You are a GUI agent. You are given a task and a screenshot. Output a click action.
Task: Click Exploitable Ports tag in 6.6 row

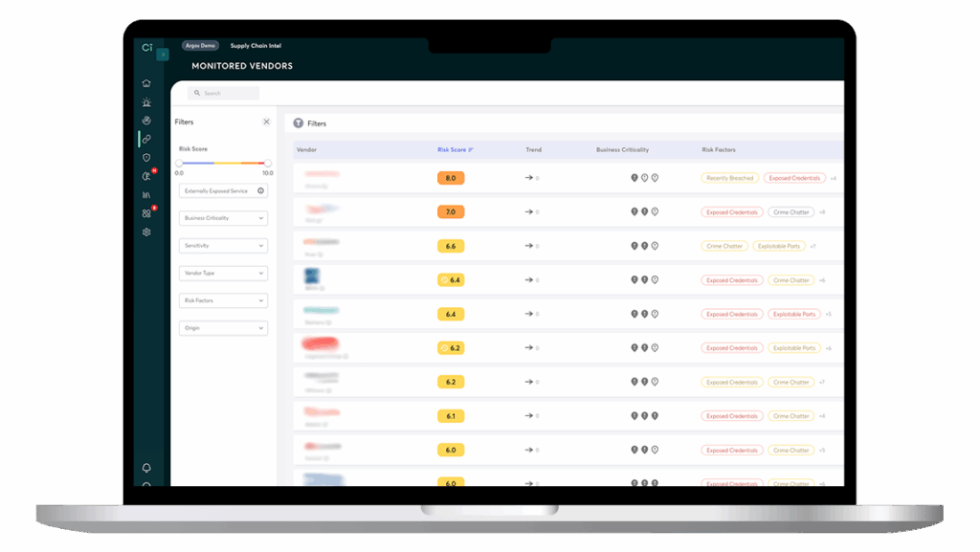click(779, 246)
